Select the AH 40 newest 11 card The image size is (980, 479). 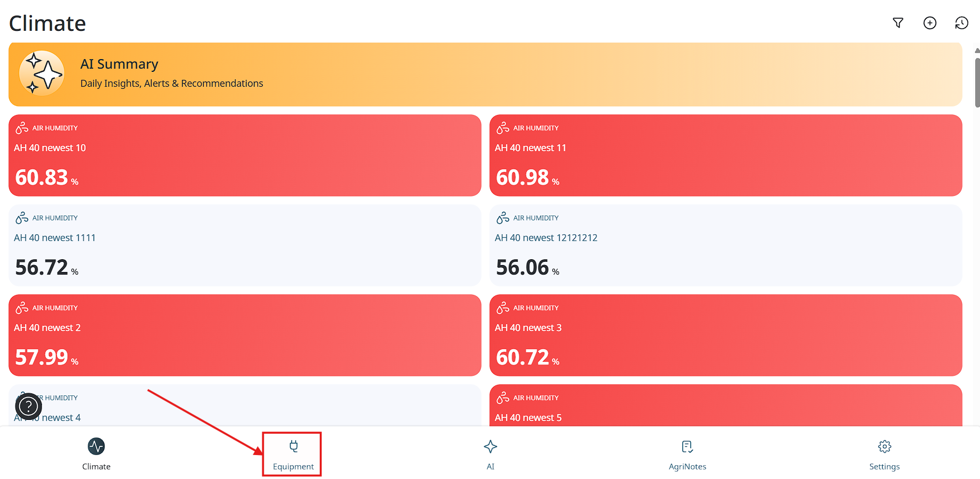(x=726, y=155)
